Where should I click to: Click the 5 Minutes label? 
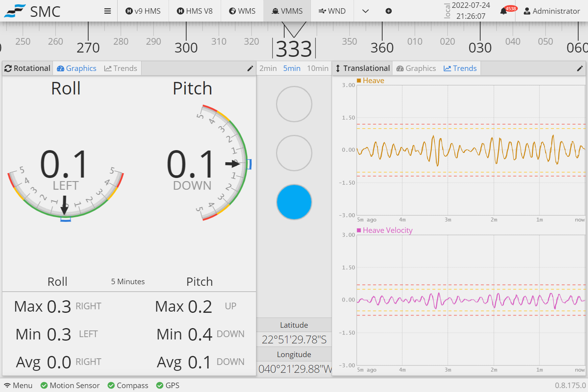128,281
